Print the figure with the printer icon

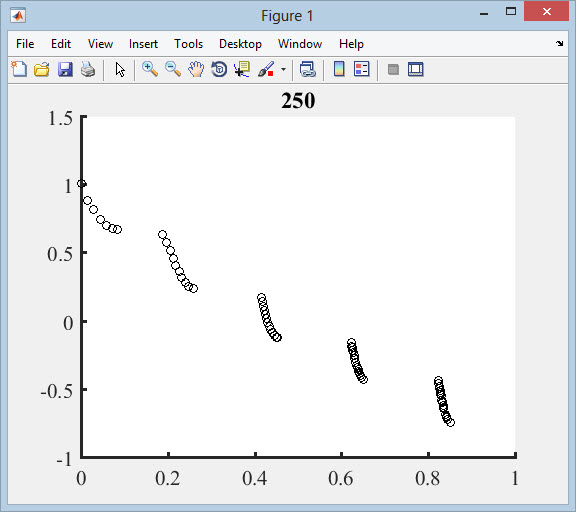tap(88, 69)
